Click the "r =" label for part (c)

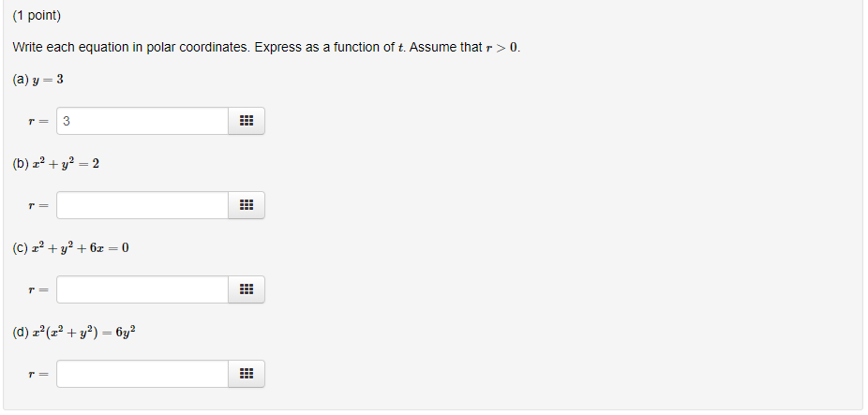[x=38, y=290]
